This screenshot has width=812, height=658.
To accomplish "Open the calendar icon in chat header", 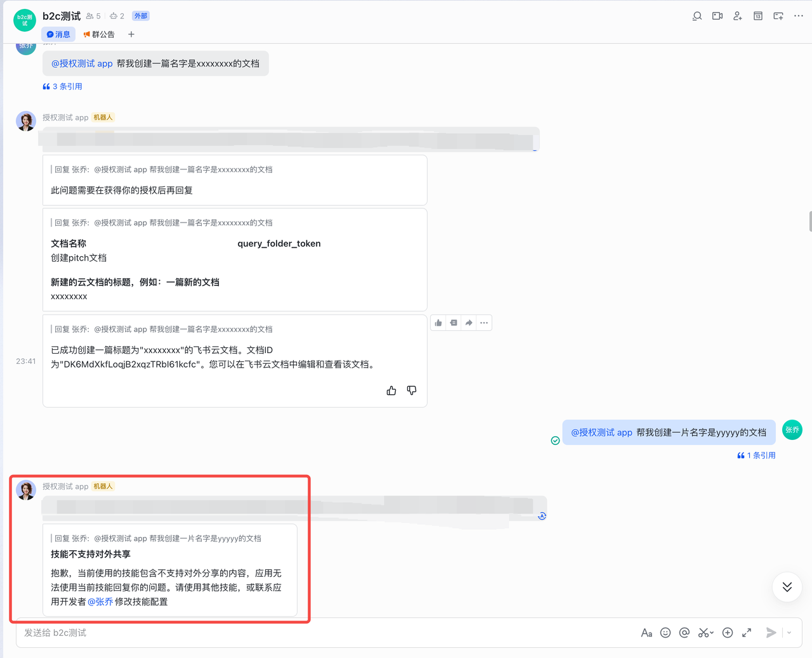I will coord(757,16).
